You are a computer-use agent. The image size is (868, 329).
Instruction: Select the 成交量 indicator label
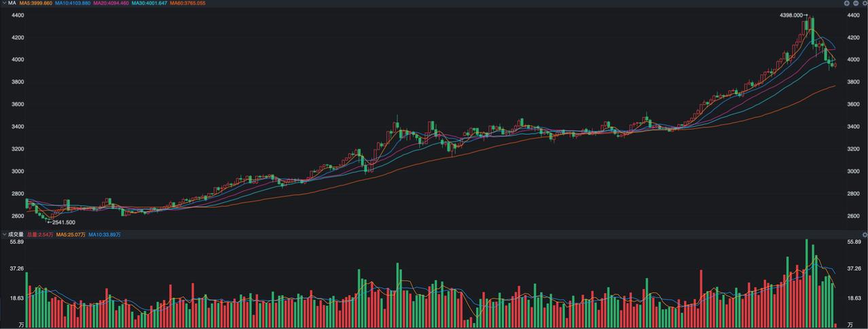pyautogui.click(x=15, y=235)
